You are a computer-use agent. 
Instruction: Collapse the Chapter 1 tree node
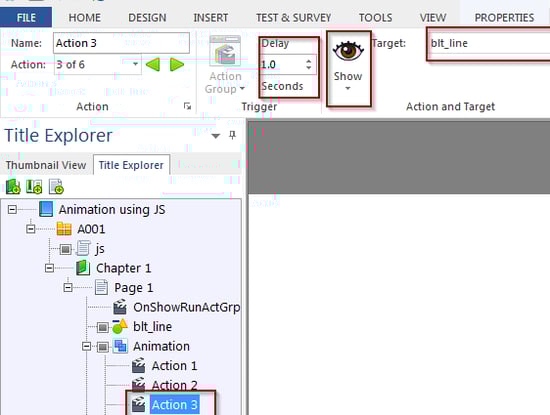49,268
